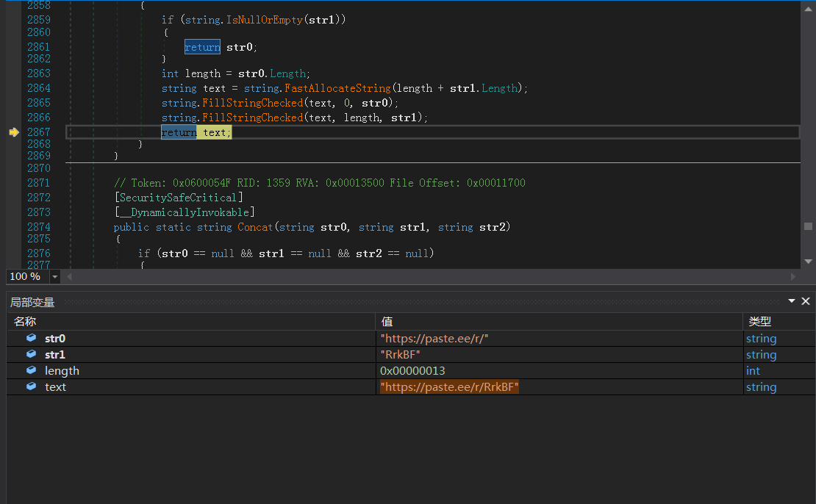Screen dimensions: 816x504
Task: Select the text variable's URL value
Action: coord(449,387)
